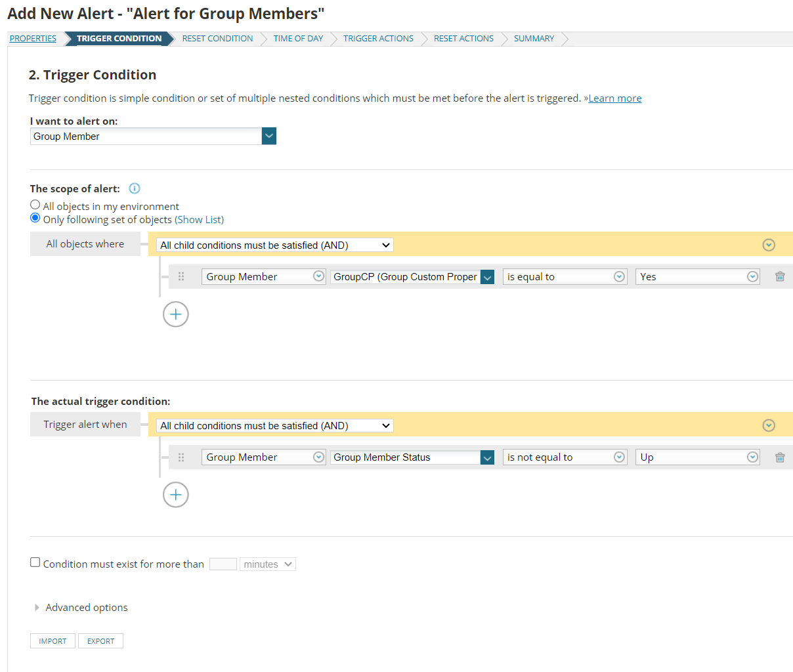Click the Learn more link
This screenshot has height=672, width=793.
(614, 98)
